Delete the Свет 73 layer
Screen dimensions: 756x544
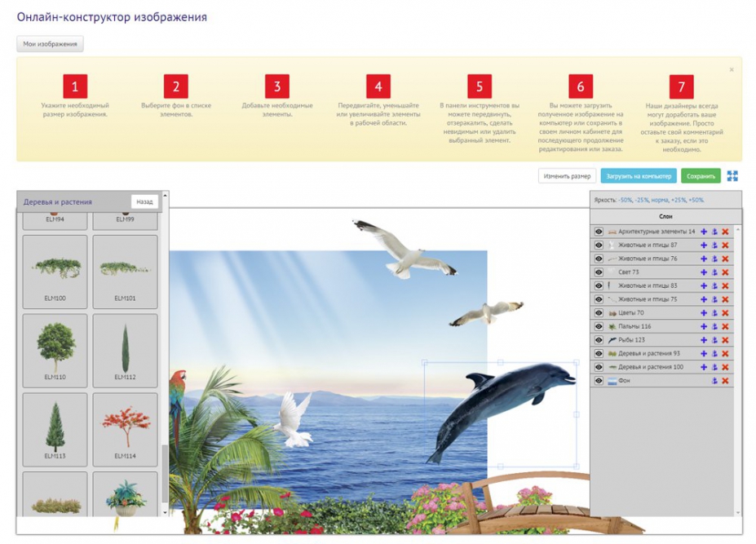tap(725, 272)
